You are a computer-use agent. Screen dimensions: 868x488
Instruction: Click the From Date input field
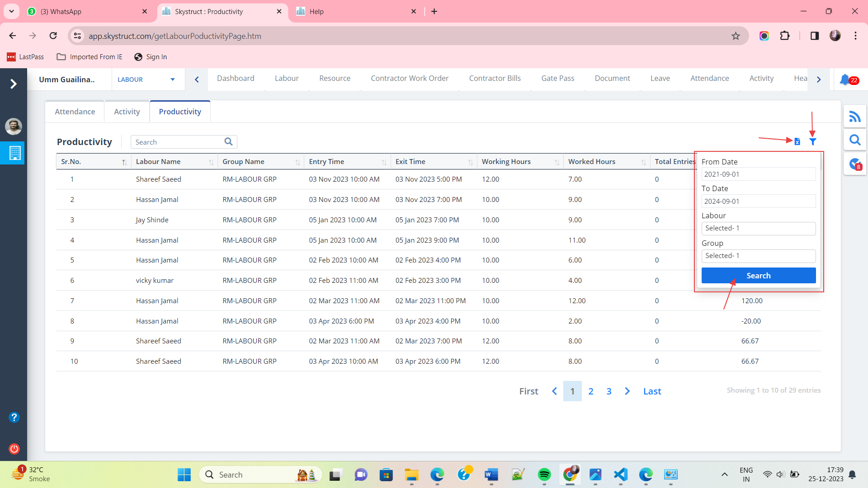758,174
